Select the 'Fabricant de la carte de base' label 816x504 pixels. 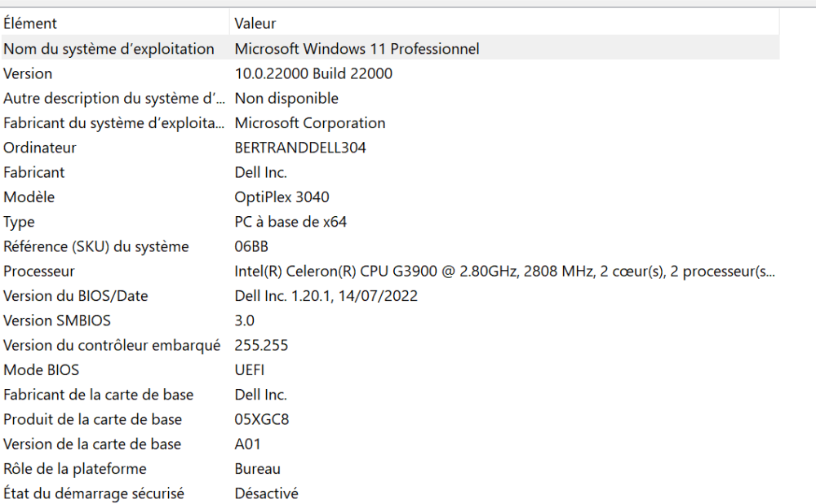click(x=99, y=395)
